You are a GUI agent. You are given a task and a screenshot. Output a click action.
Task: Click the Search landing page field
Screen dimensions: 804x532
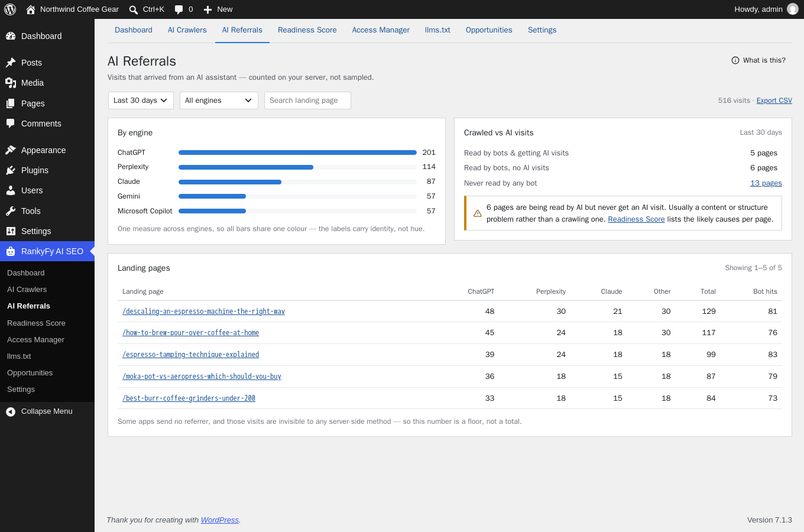(307, 100)
